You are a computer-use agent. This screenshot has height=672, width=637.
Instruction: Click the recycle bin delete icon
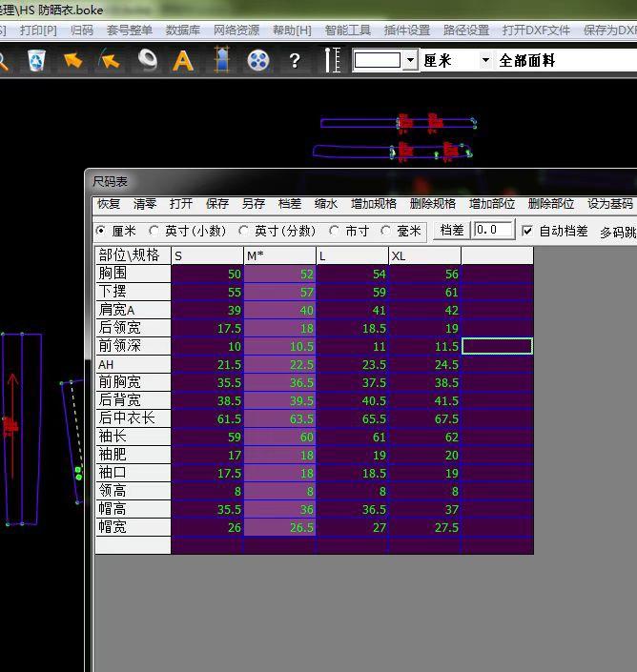pos(36,60)
